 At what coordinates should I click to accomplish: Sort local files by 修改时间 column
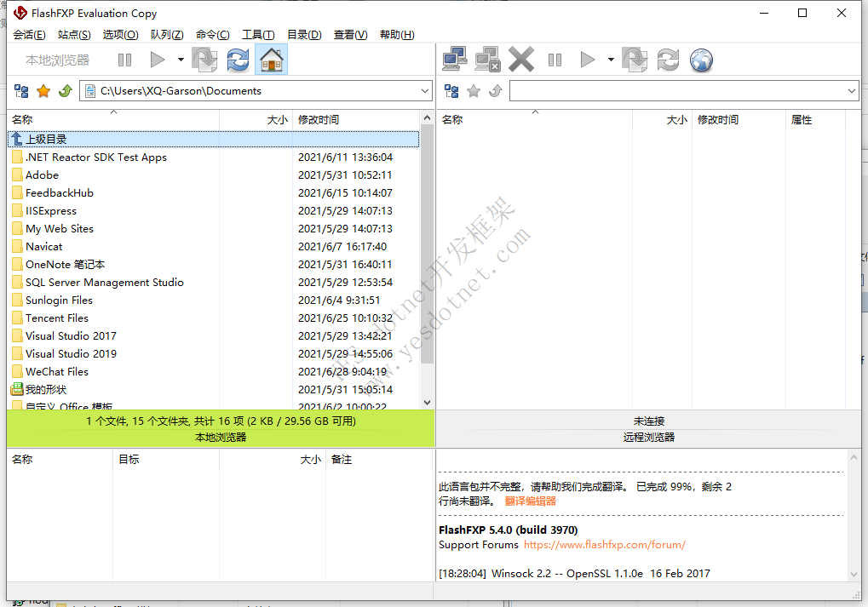pyautogui.click(x=357, y=119)
